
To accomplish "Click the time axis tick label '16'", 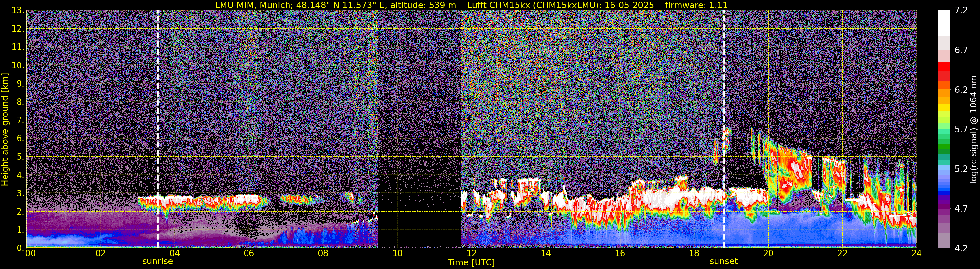I will pyautogui.click(x=620, y=253).
